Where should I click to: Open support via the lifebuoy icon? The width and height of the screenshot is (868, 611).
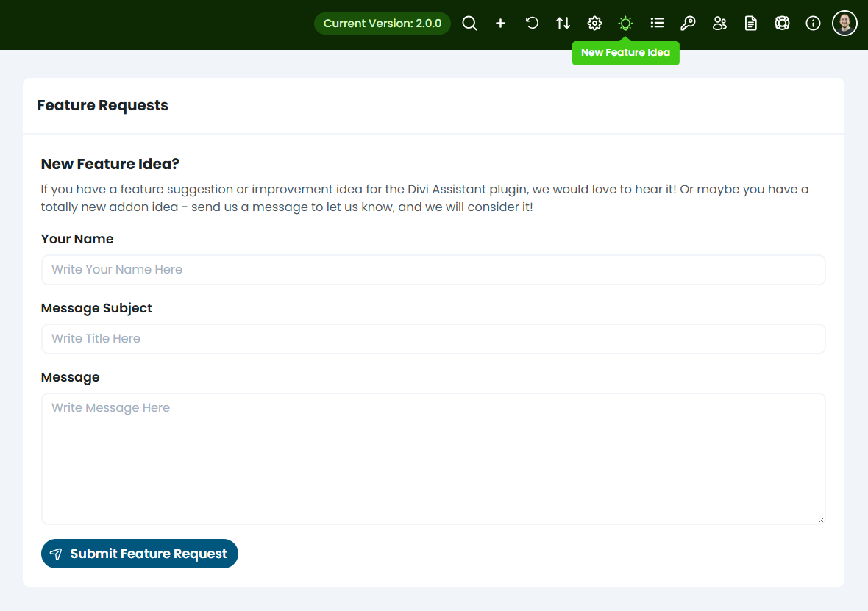click(x=782, y=24)
